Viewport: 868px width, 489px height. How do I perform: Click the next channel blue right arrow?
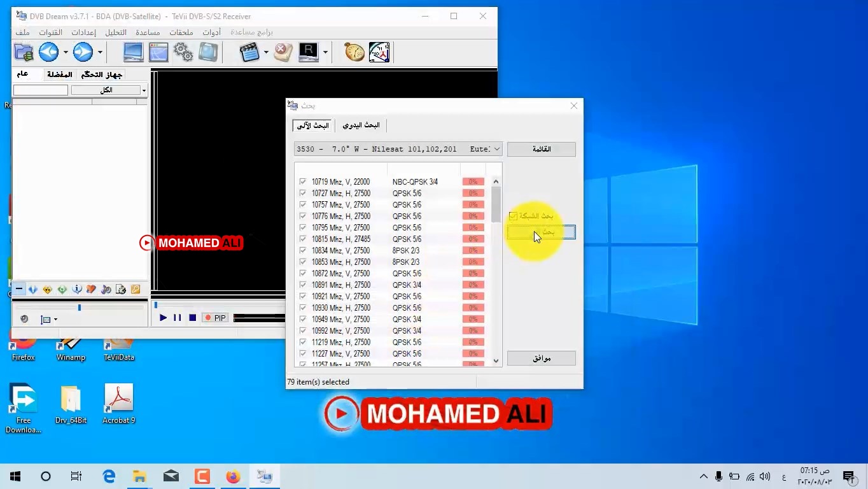(x=83, y=52)
